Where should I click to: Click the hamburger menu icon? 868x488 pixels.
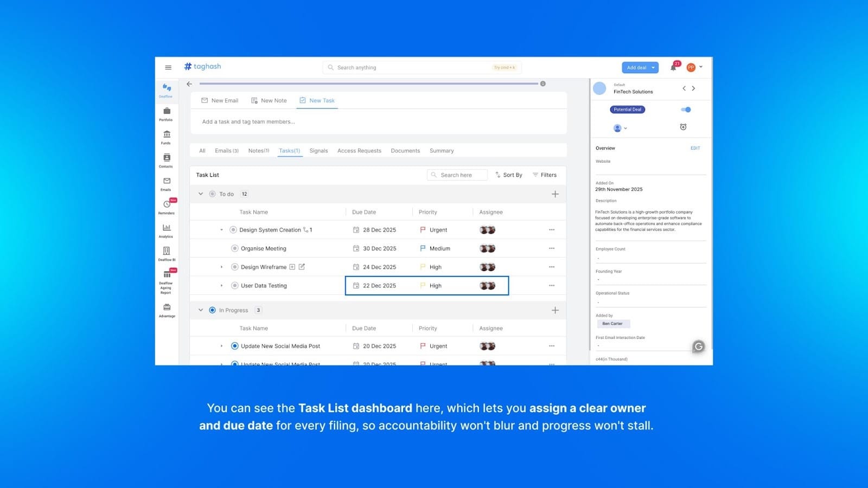click(x=168, y=68)
